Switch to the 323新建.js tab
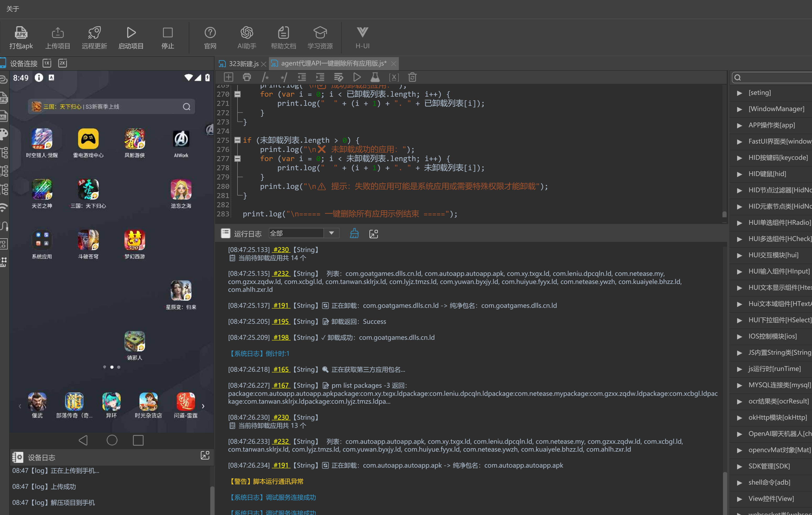 tap(243, 63)
